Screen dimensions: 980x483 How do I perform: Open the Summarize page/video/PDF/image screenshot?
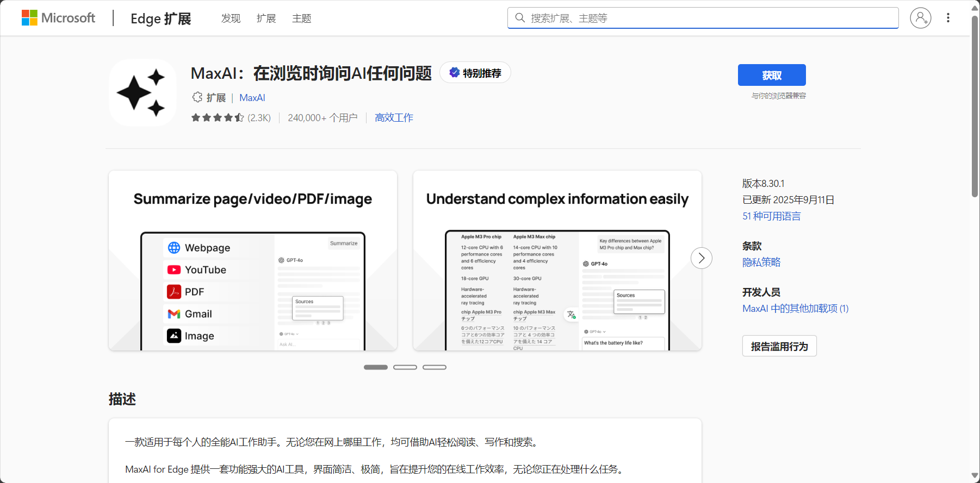(253, 261)
